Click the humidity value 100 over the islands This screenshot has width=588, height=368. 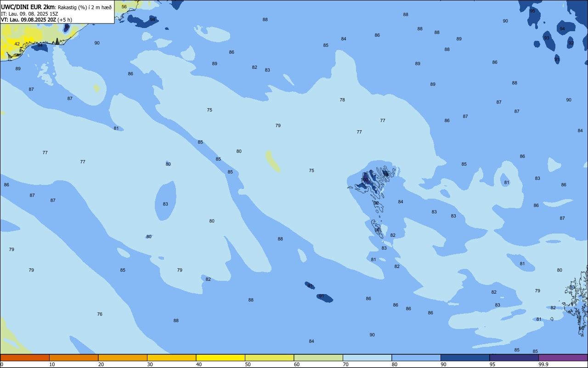coord(365,179)
